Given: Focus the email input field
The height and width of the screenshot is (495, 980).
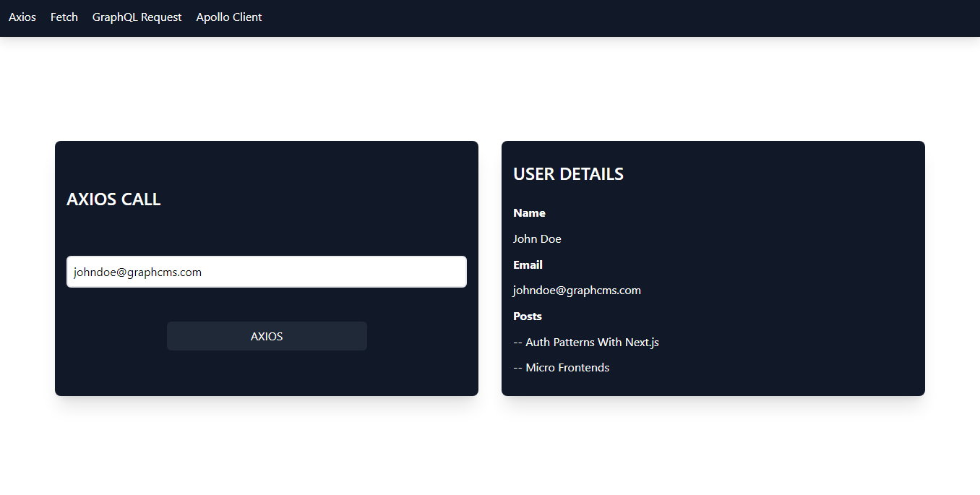Looking at the screenshot, I should coord(266,272).
